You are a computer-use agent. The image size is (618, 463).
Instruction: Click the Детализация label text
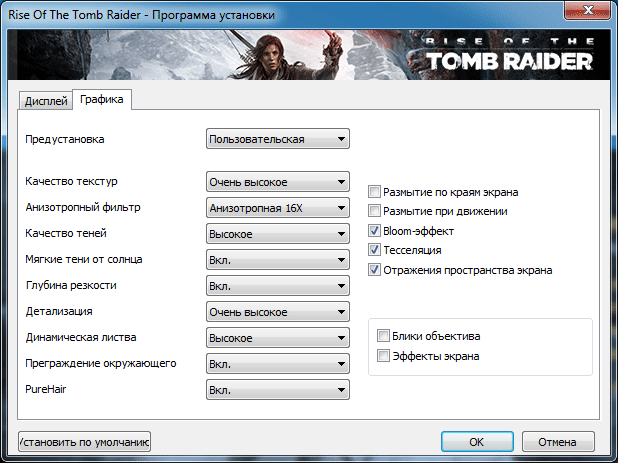(x=59, y=311)
